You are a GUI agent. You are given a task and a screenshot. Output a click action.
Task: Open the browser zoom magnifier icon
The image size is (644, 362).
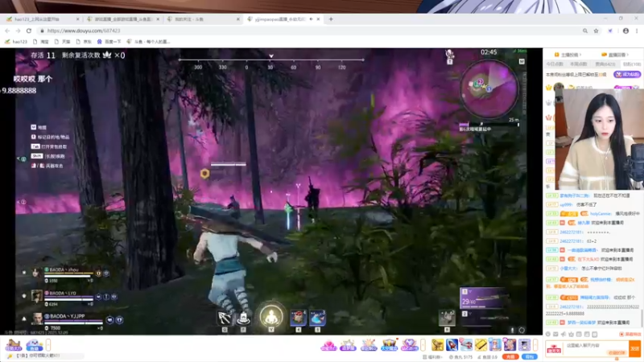point(585,31)
